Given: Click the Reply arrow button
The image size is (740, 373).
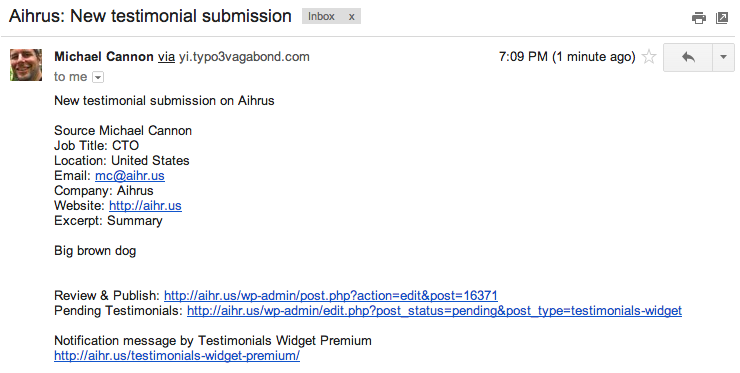Looking at the screenshot, I should click(688, 57).
